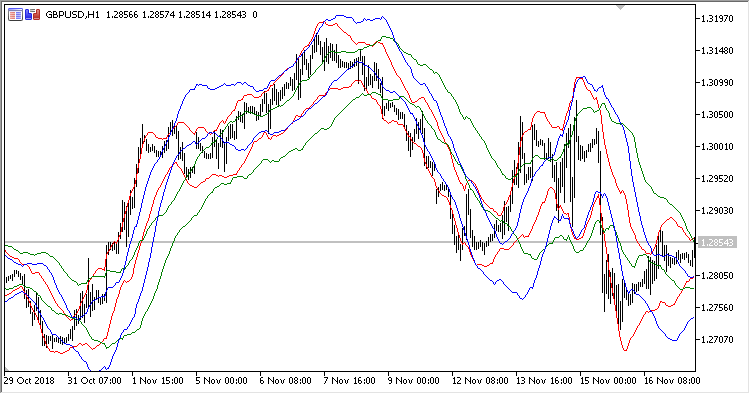Click the current price label 1.28543 on axis
750x394 pixels.
point(717,242)
